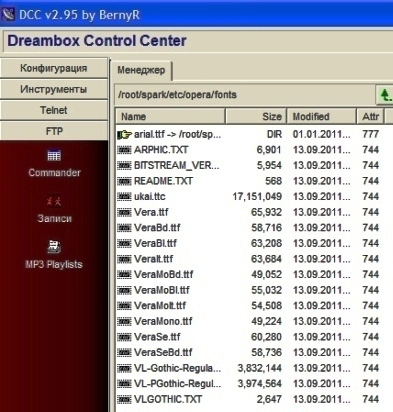
Task: Click the file icon beside VLGOTHIC.TXT
Action: (x=124, y=399)
